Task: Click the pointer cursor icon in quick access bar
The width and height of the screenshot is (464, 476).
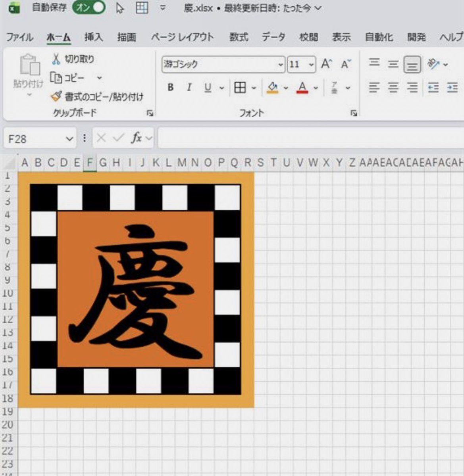Action: (119, 8)
